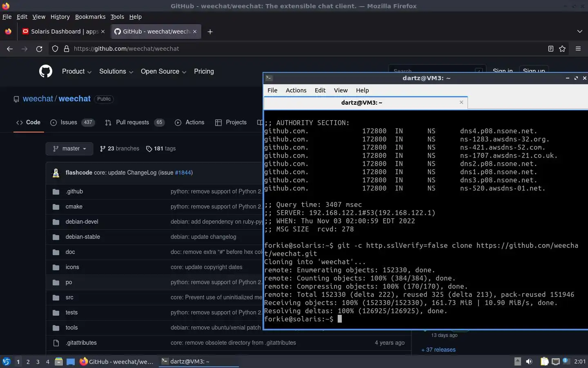Open the icons folder

coord(72,267)
